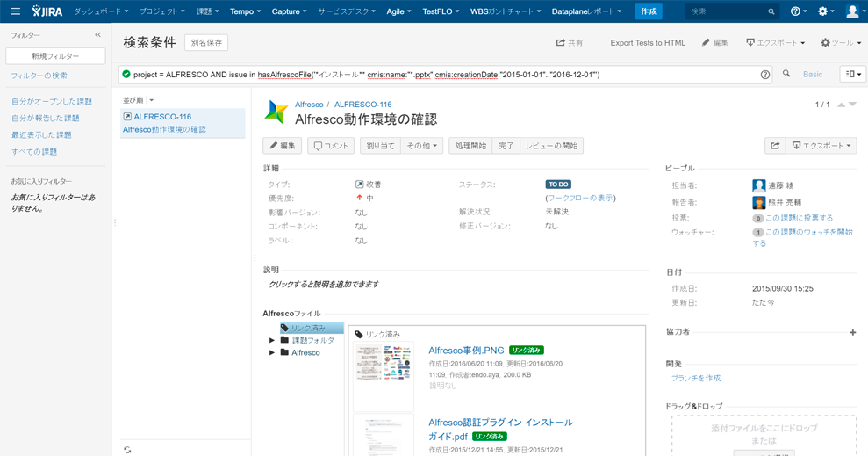Click the Alfresco project avatar
Image resolution: width=868 pixels, height=456 pixels.
(276, 112)
